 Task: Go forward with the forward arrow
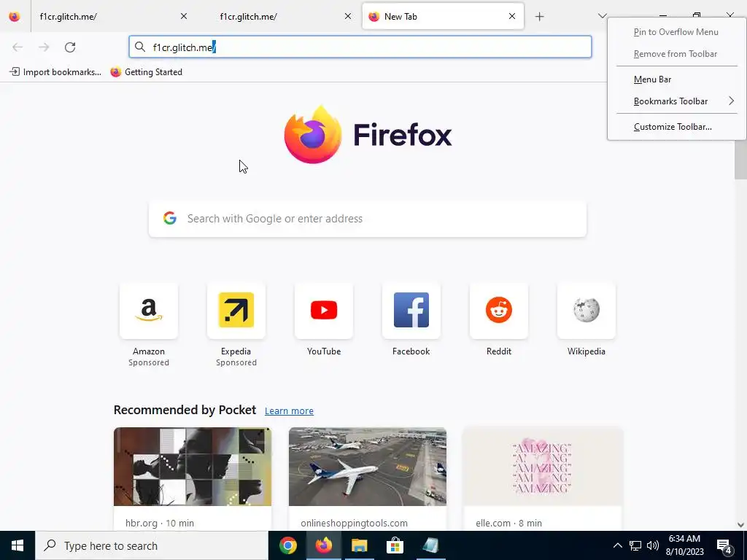click(x=44, y=47)
